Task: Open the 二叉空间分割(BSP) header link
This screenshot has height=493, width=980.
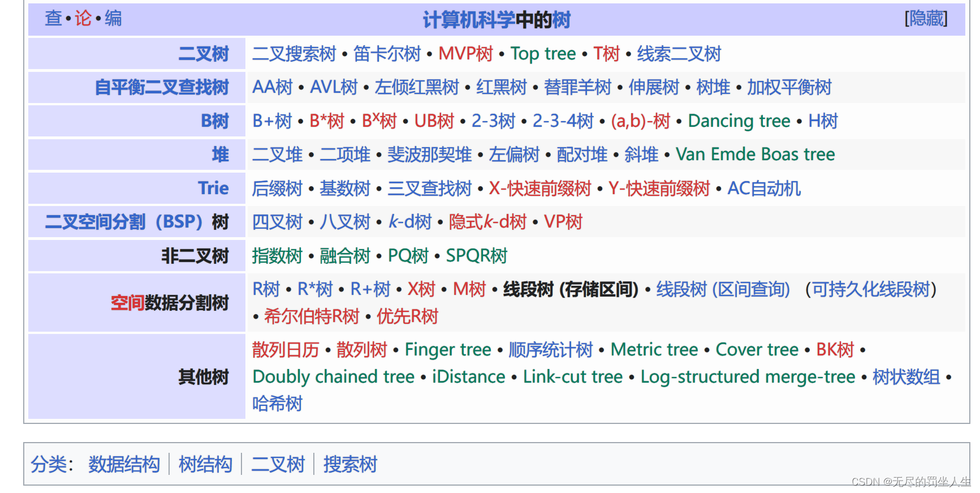Action: coord(124,221)
